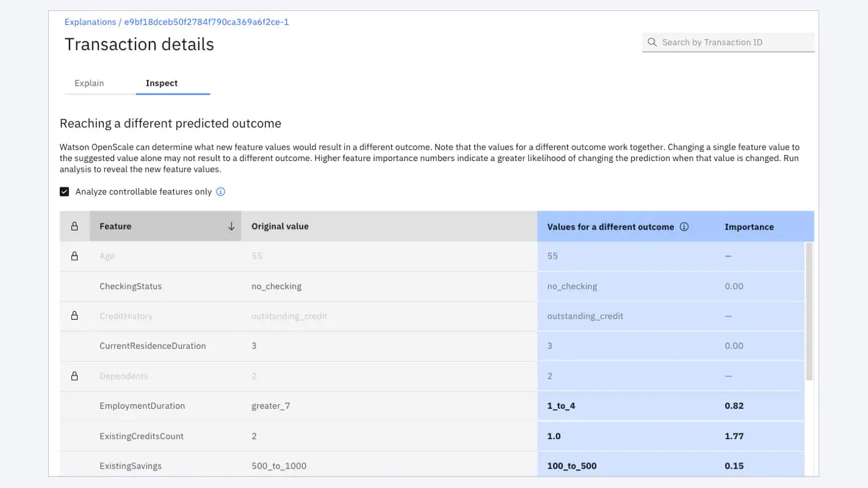Click inside the Search by Transaction ID field

point(732,42)
